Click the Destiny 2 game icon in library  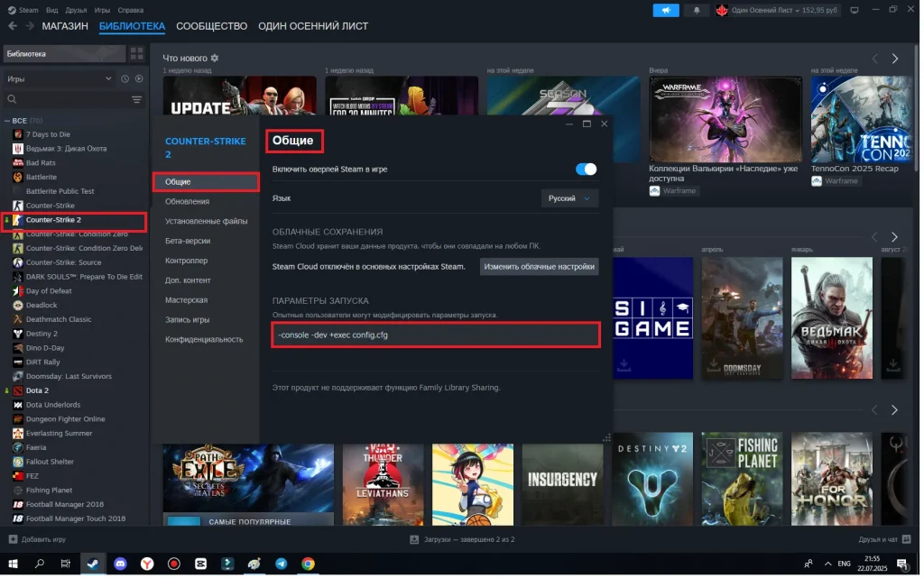[18, 333]
